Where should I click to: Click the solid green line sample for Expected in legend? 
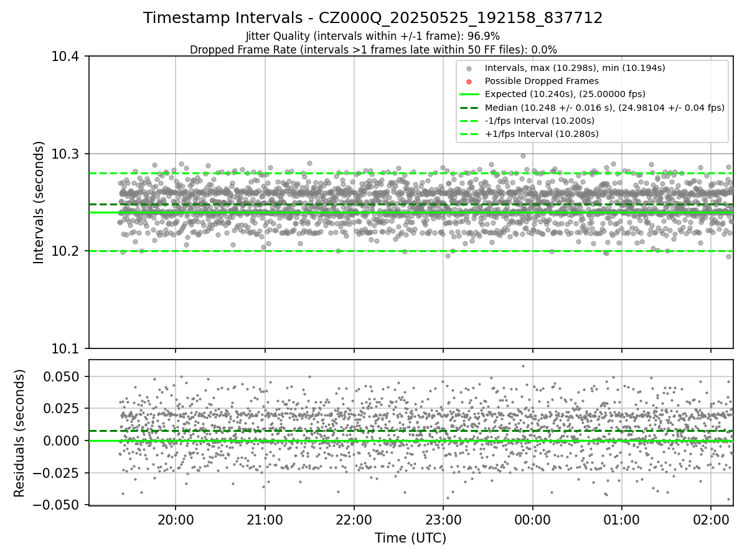coord(469,94)
